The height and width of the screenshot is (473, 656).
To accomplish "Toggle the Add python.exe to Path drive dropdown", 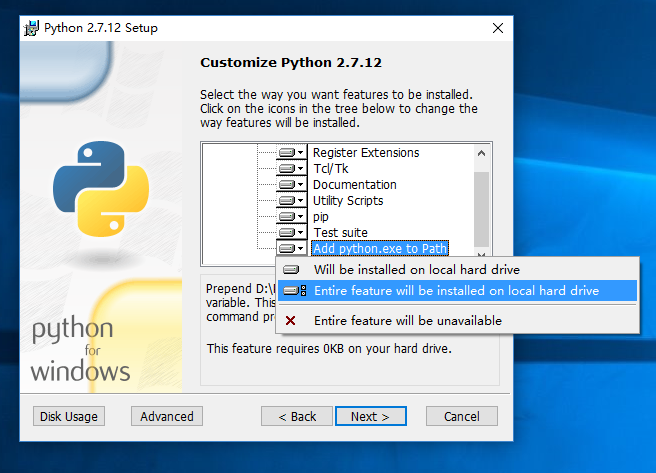I will 292,248.
